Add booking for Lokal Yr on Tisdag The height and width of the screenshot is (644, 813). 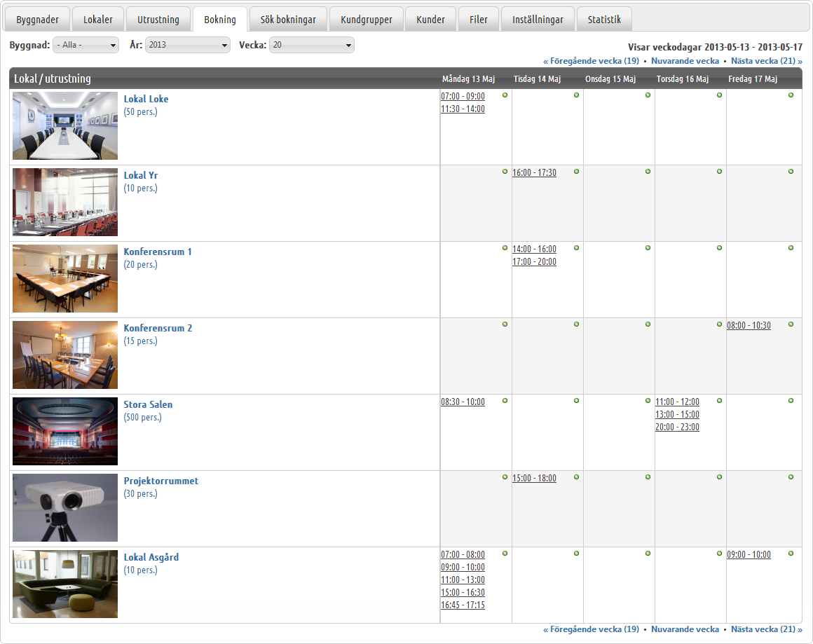coord(577,172)
